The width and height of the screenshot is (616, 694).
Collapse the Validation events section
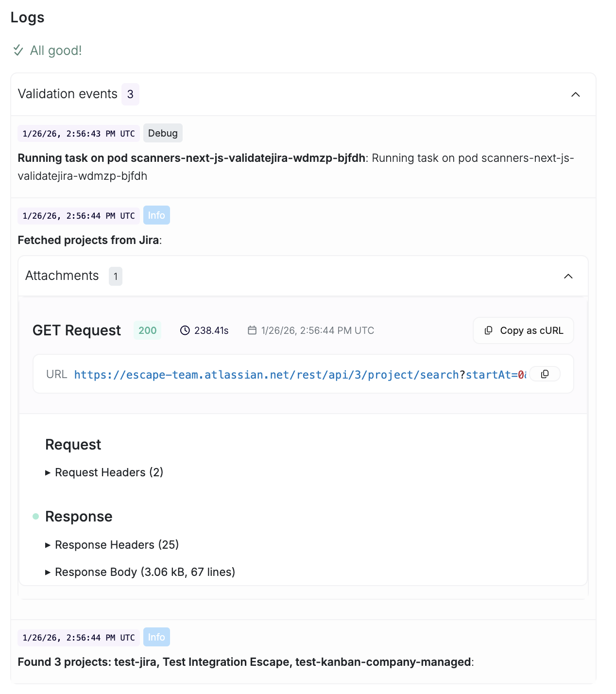click(576, 95)
